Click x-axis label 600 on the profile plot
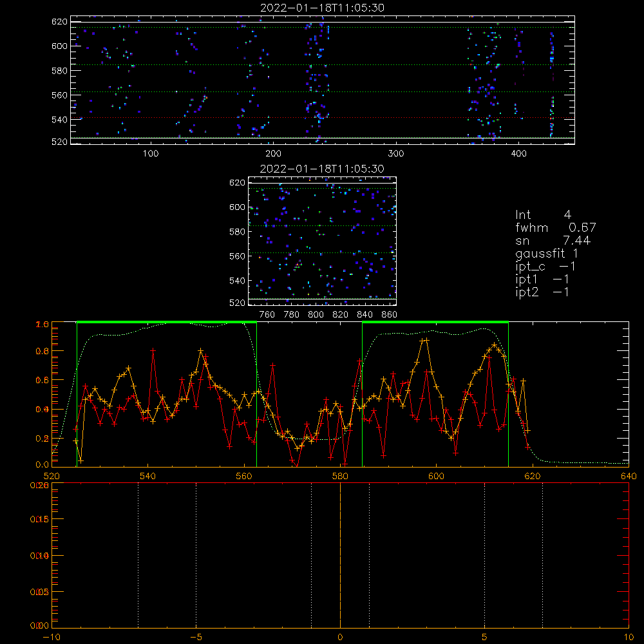The width and height of the screenshot is (644, 644). pos(436,476)
